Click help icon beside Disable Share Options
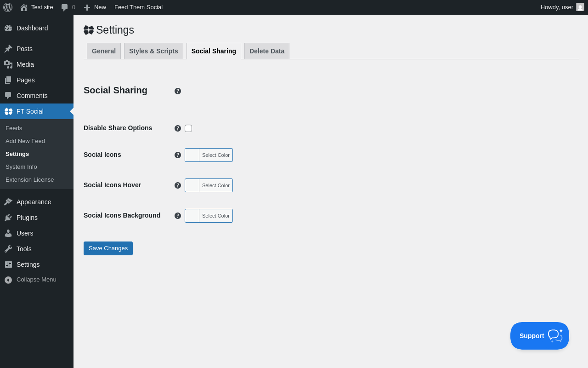Viewport: 588px width, 368px height. [x=178, y=128]
